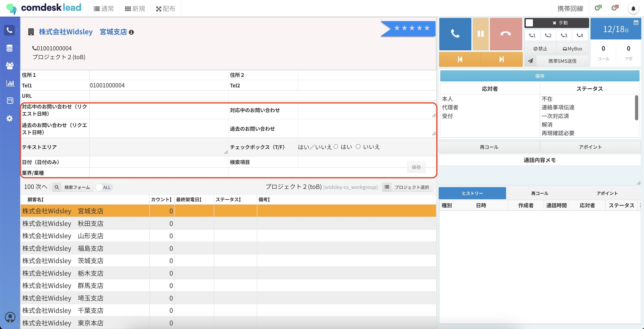
Task: Skip to next customer record arrow
Action: (501, 59)
